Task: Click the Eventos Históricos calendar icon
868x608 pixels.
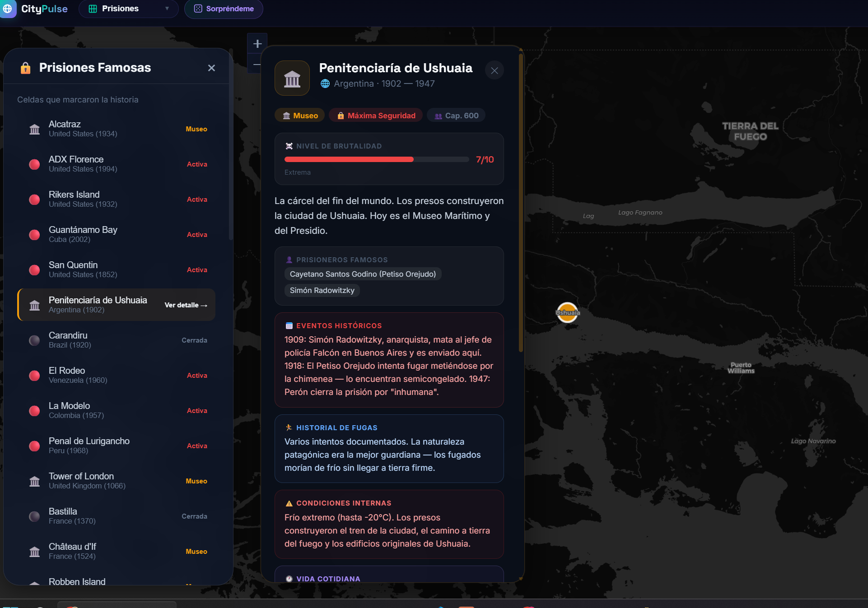Action: click(289, 325)
